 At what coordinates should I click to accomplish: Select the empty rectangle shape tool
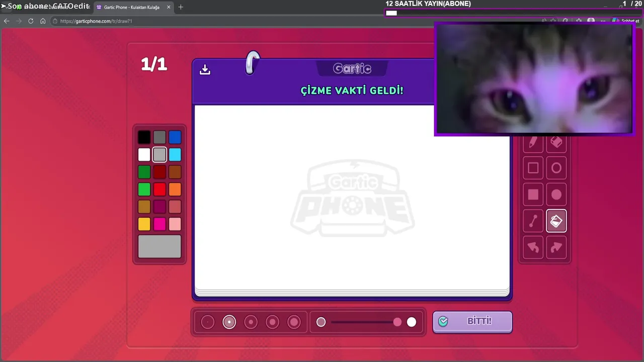tap(533, 168)
